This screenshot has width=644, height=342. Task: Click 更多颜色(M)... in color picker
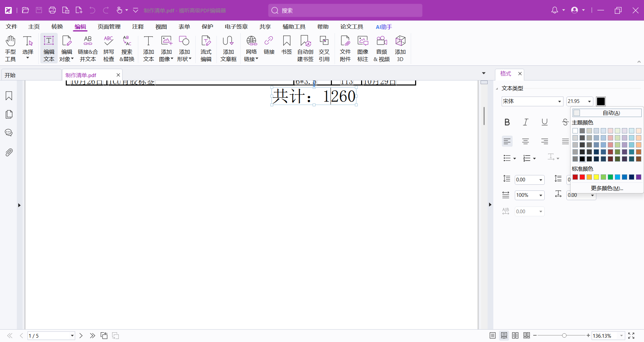[x=607, y=188]
